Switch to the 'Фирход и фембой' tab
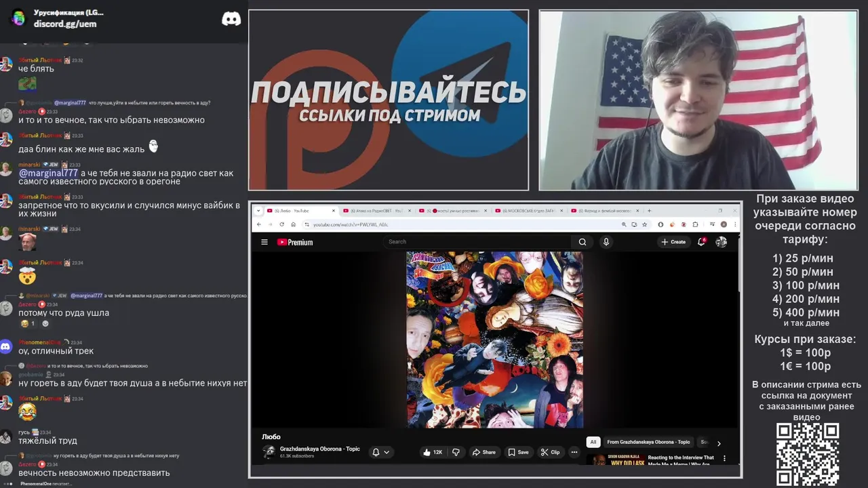Image resolution: width=868 pixels, height=488 pixels. (606, 211)
